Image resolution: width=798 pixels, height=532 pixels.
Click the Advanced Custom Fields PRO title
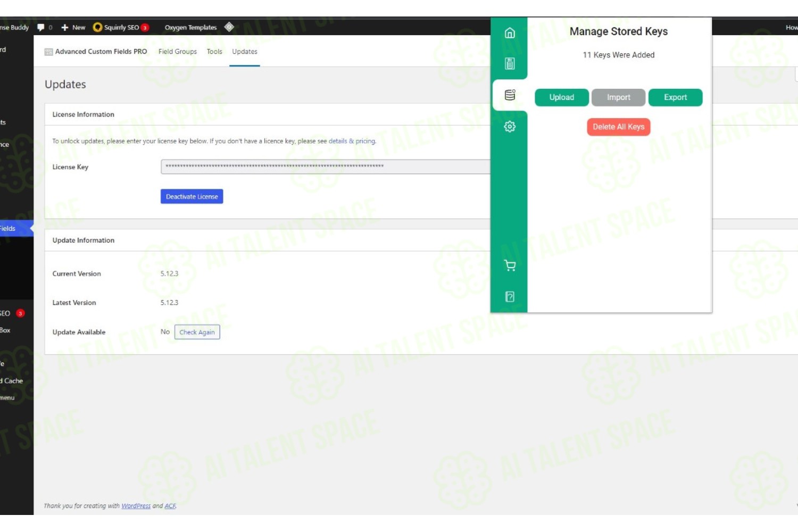pyautogui.click(x=101, y=52)
